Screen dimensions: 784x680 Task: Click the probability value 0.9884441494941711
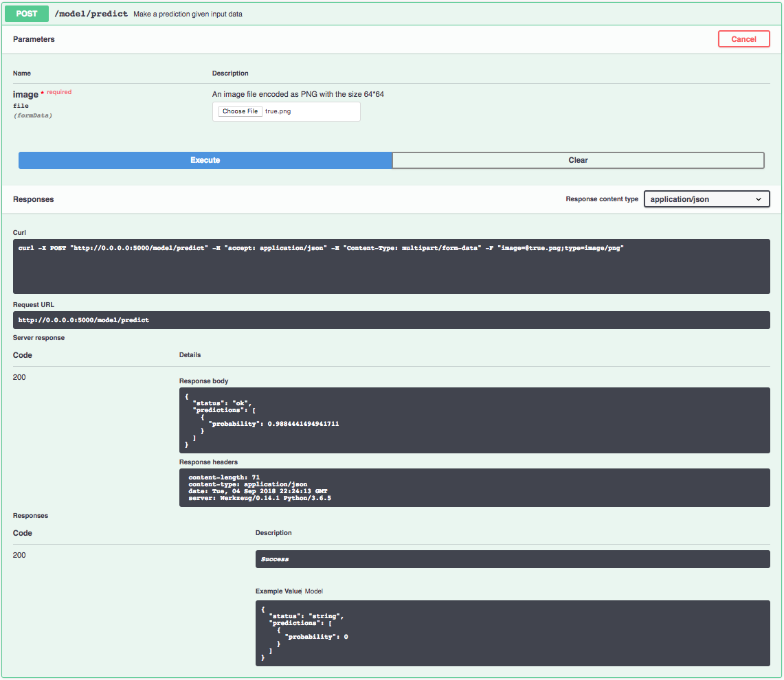303,424
